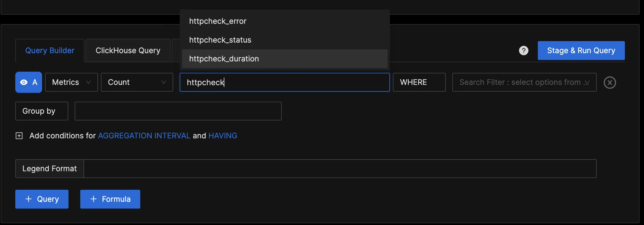This screenshot has height=225, width=644.
Task: Click the WHERE label box
Action: 419,82
